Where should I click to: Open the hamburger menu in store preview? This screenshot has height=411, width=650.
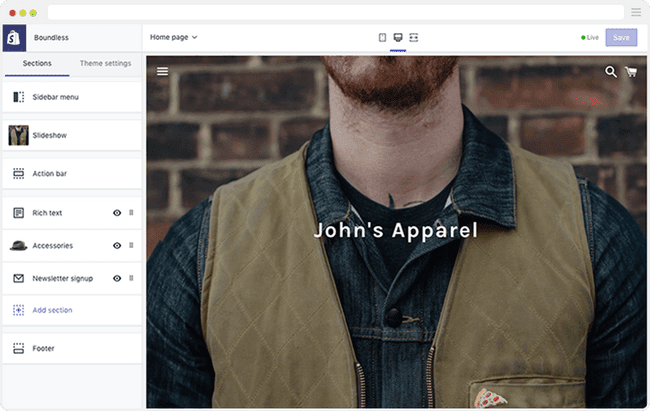click(162, 71)
